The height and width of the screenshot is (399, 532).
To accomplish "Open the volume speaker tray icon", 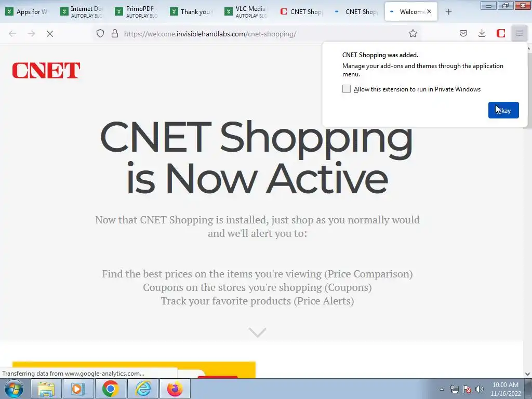I will (x=480, y=389).
